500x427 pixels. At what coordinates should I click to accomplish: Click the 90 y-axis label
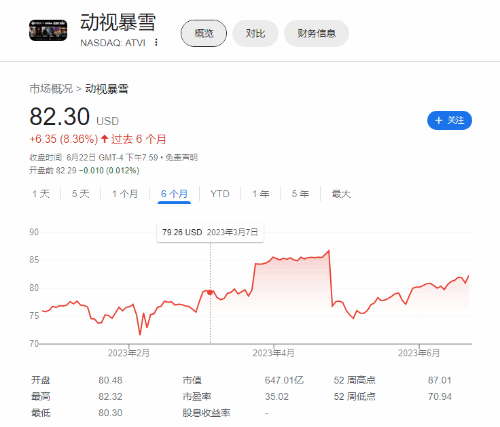coord(34,232)
